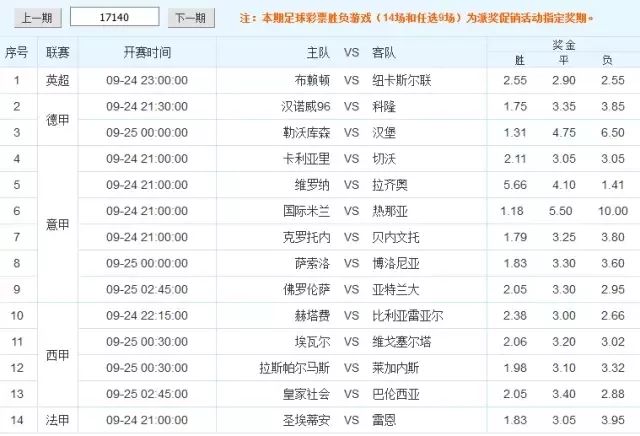
Task: Click away team 切沃
Action: click(384, 159)
